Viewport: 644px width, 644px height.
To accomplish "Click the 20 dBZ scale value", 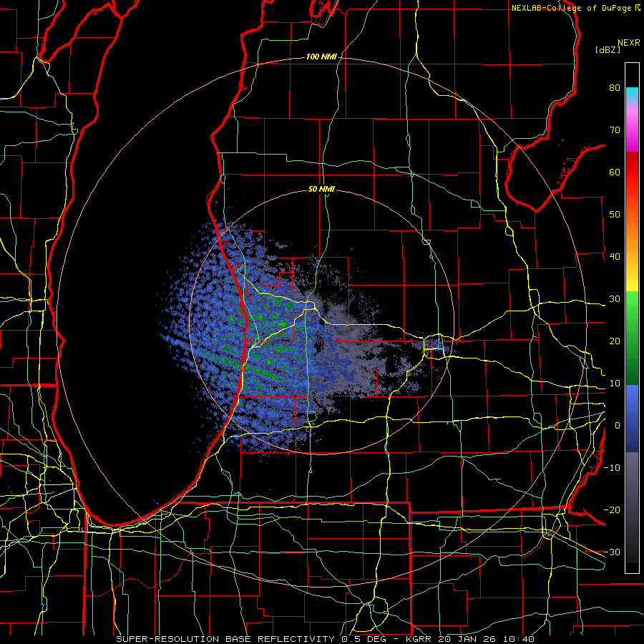I will click(615, 341).
